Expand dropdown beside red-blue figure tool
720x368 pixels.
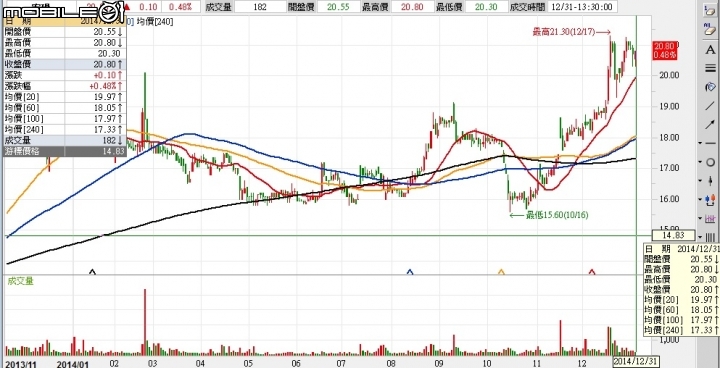(700, 199)
